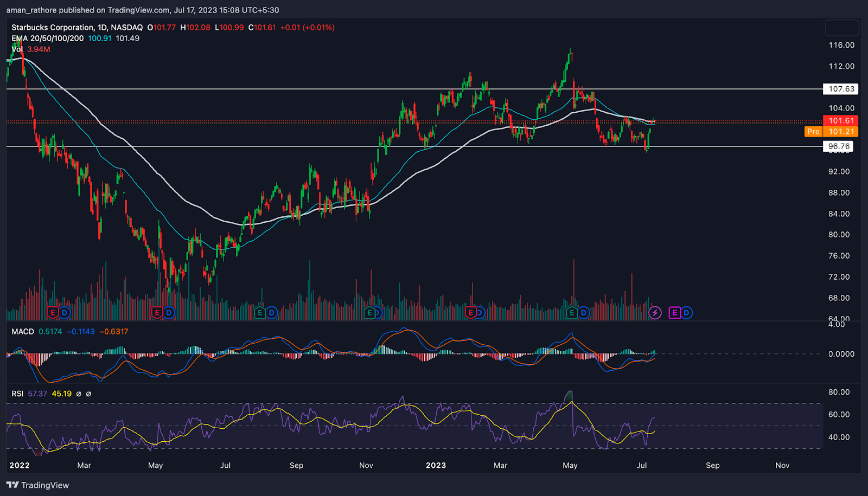This screenshot has width=868, height=496.
Task: Open the green E earnings marker of August 2022
Action: pyautogui.click(x=260, y=313)
